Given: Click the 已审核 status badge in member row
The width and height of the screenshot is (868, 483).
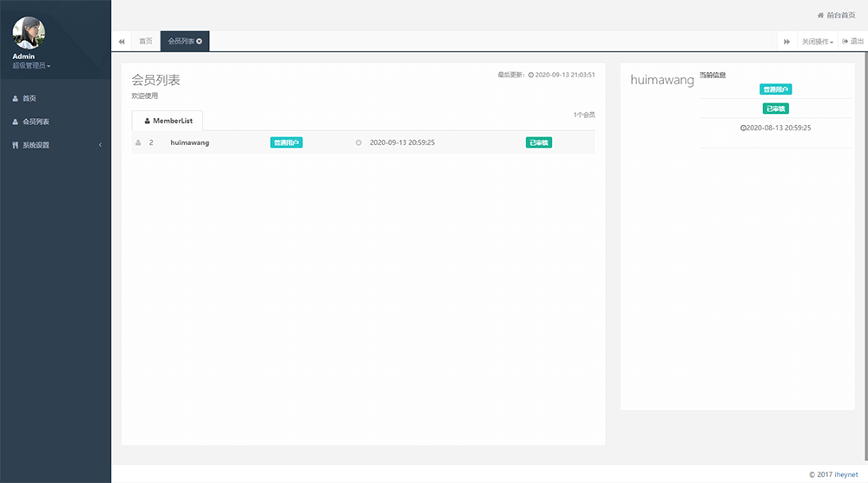Looking at the screenshot, I should pos(538,142).
